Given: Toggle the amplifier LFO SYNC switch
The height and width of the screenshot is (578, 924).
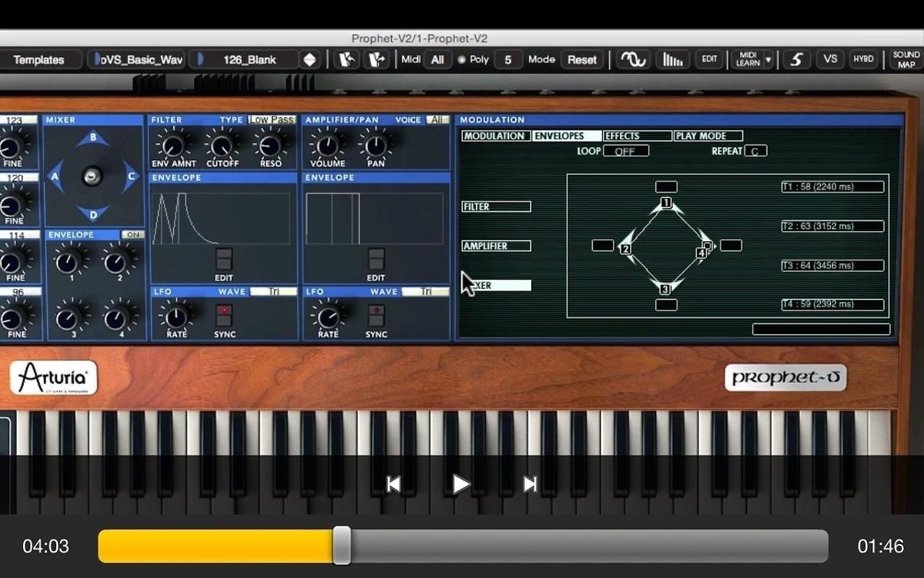Looking at the screenshot, I should pyautogui.click(x=376, y=316).
